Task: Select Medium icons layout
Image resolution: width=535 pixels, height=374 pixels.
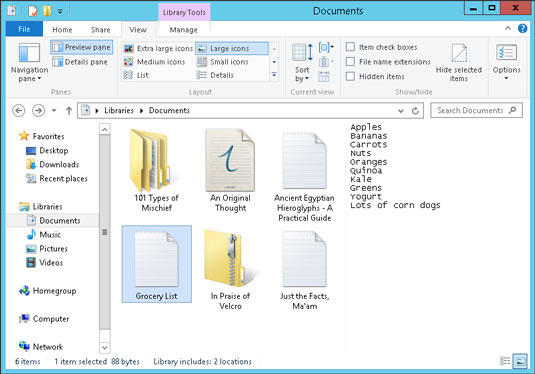Action: (154, 62)
